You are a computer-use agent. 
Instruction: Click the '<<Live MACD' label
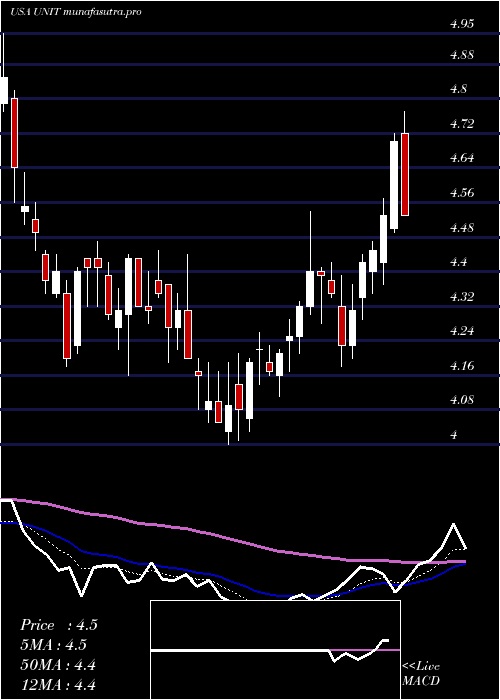[421, 674]
